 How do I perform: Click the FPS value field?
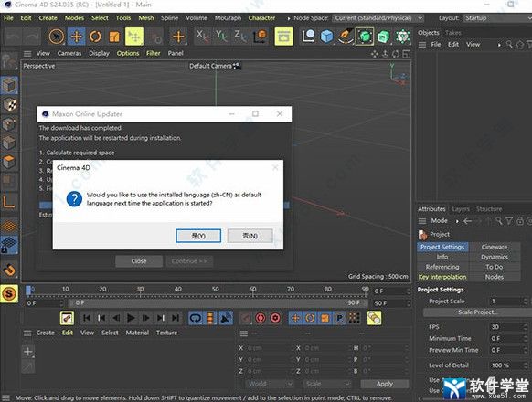coord(508,327)
